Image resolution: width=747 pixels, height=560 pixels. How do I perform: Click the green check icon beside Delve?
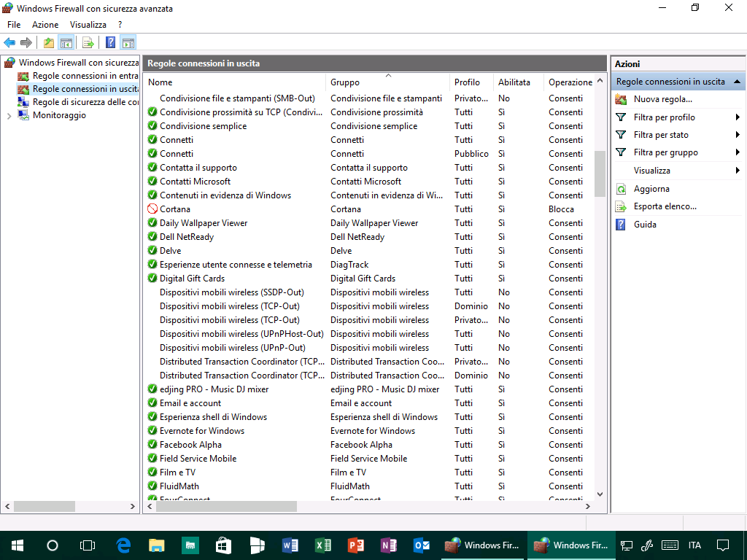152,250
